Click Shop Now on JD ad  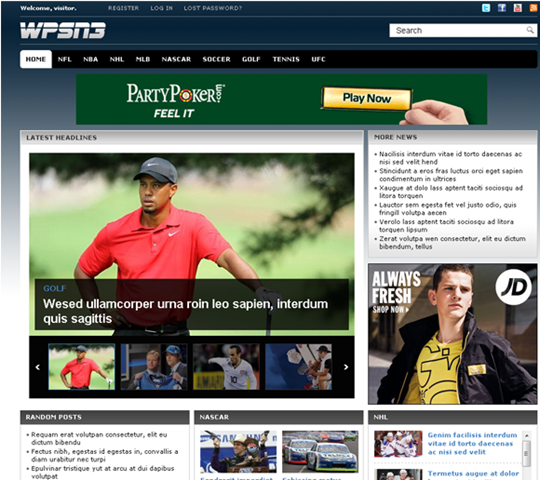point(390,310)
